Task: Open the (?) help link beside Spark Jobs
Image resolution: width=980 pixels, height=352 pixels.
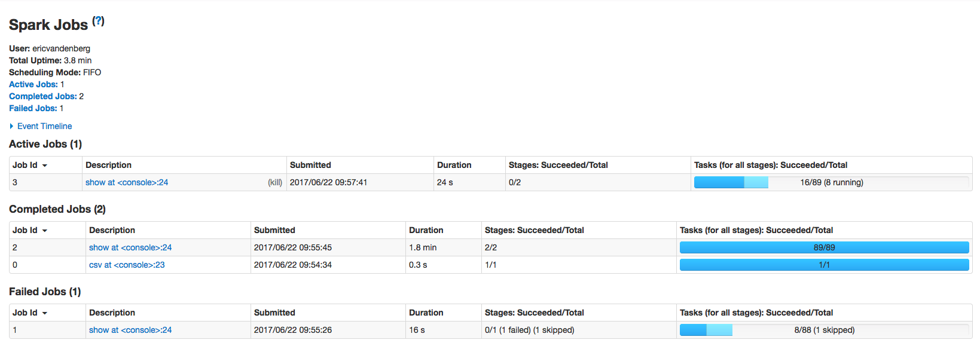Action: point(99,21)
